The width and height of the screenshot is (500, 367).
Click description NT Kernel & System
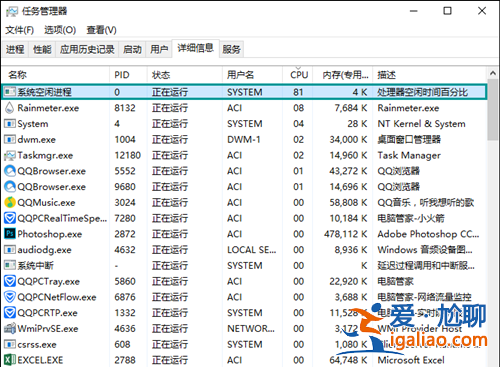point(421,124)
